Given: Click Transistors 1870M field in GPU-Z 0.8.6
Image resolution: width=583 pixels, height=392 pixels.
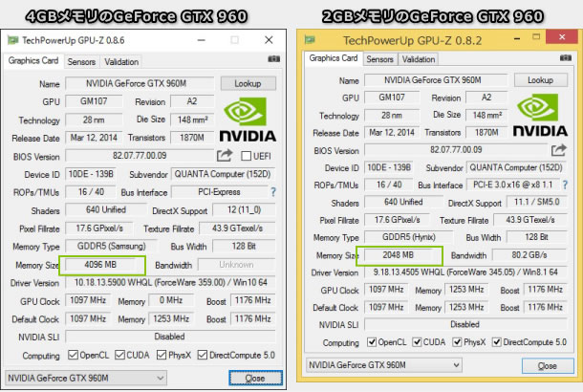Looking at the screenshot, I should click(x=192, y=138).
